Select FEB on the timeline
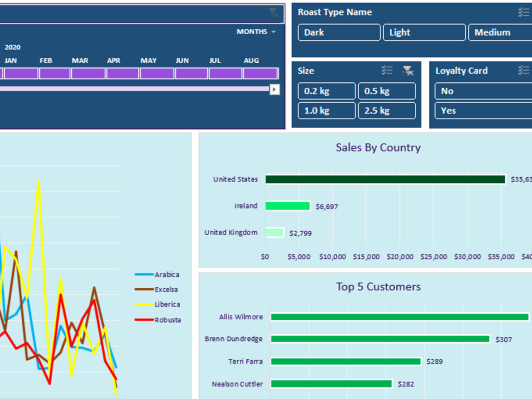This screenshot has height=399, width=532. [x=55, y=73]
